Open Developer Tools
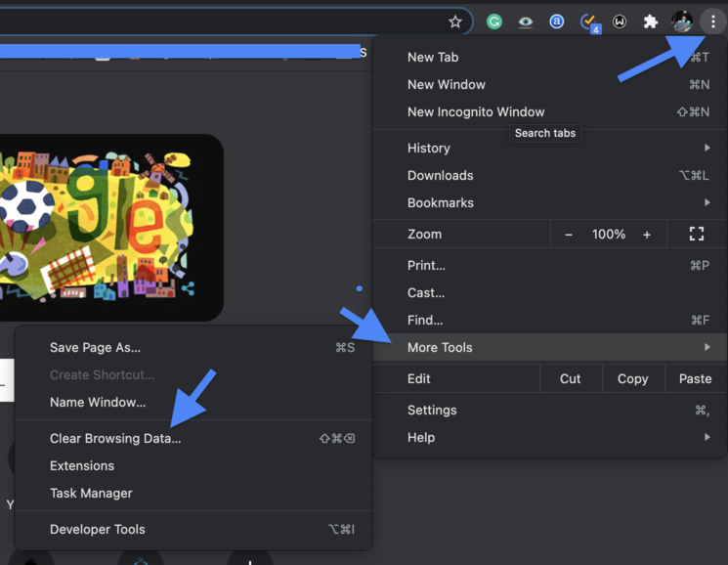Screen dimensions: 728x565 [x=193, y=529]
